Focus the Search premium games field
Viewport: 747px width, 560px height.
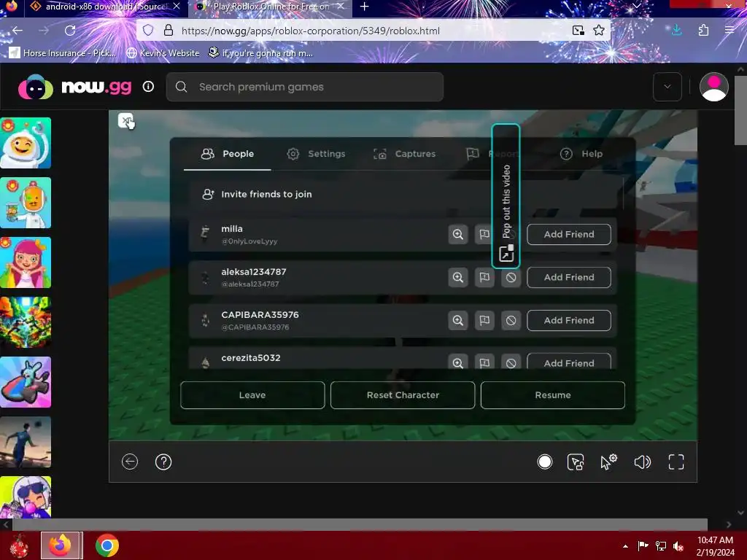coord(305,87)
